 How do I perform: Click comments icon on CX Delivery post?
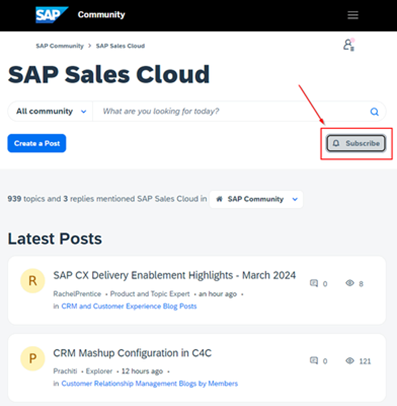[314, 283]
